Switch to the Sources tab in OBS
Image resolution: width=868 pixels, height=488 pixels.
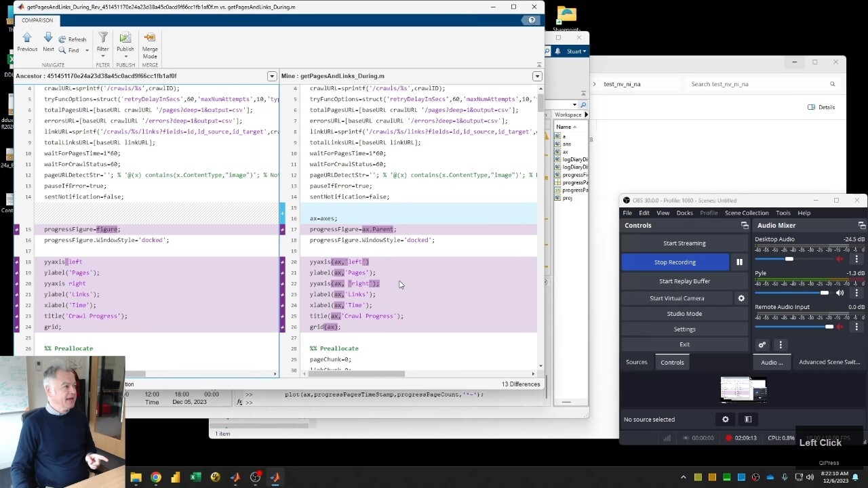tap(636, 362)
